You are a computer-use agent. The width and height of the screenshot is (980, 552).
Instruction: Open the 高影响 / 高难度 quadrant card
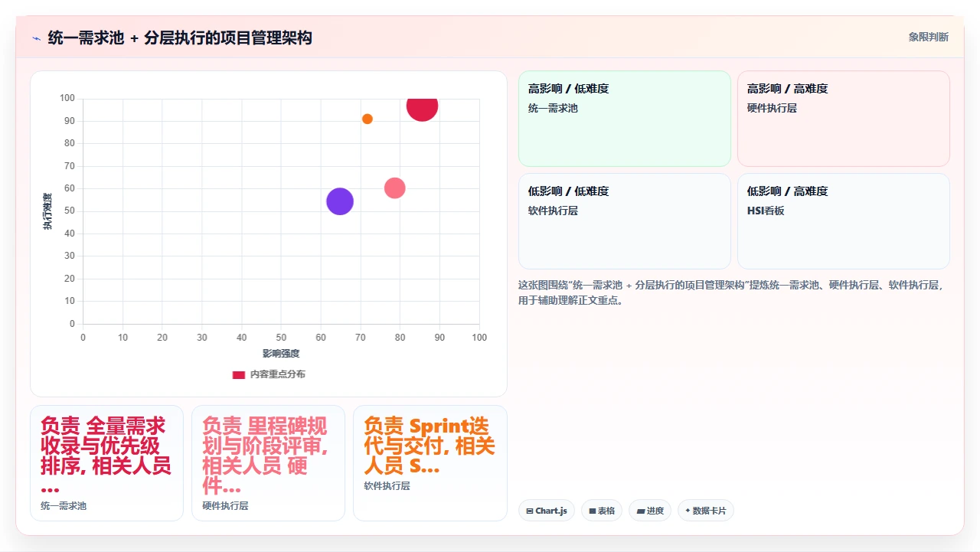pyautogui.click(x=843, y=119)
